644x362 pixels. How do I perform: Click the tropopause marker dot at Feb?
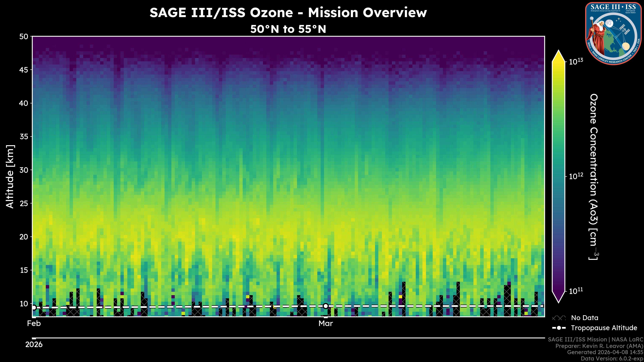[34, 308]
